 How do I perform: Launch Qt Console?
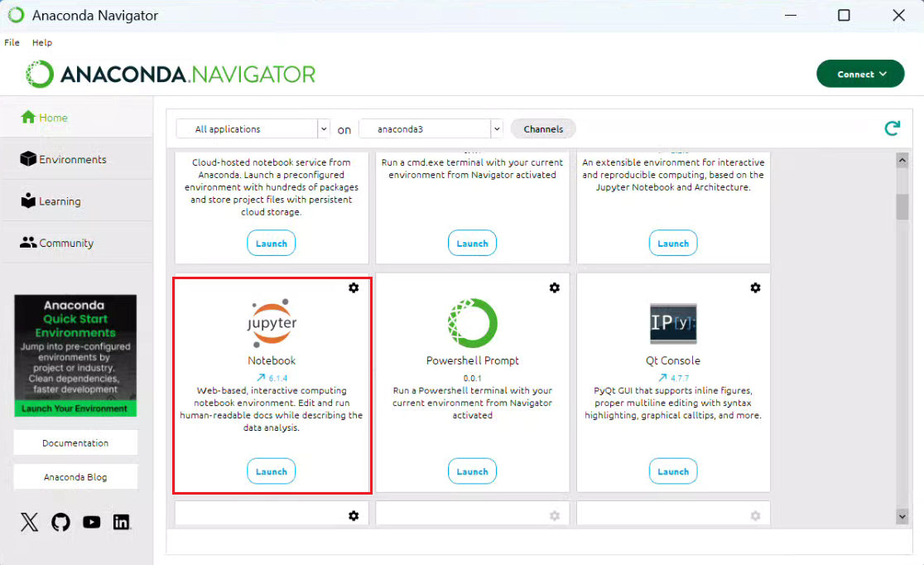pyautogui.click(x=673, y=471)
